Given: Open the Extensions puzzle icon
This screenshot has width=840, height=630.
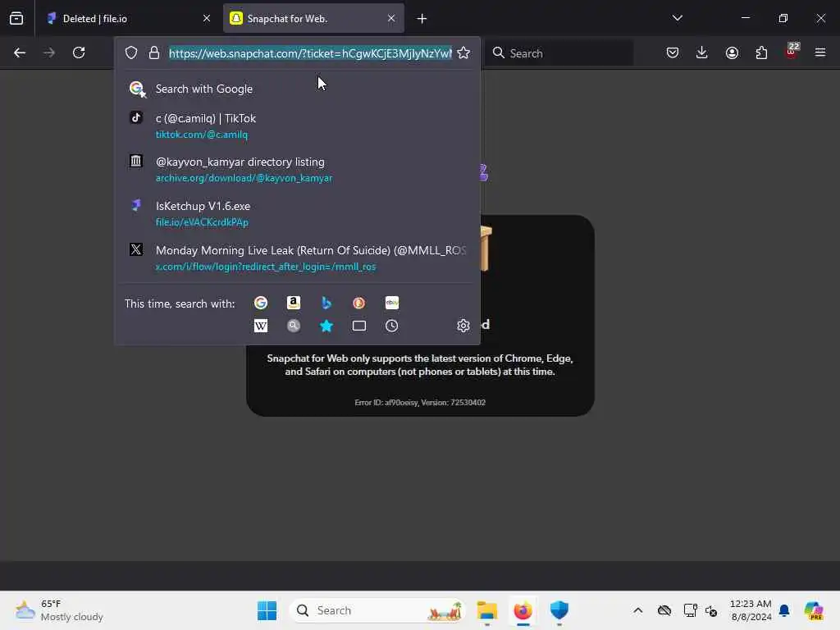Looking at the screenshot, I should pos(761,52).
